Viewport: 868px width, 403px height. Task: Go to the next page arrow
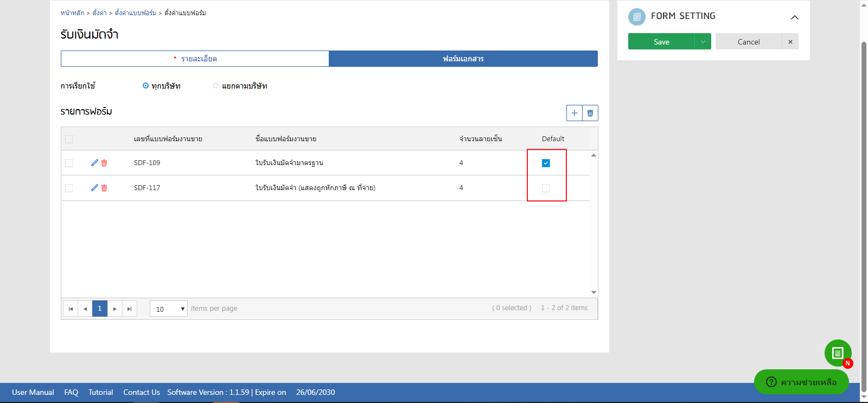114,308
